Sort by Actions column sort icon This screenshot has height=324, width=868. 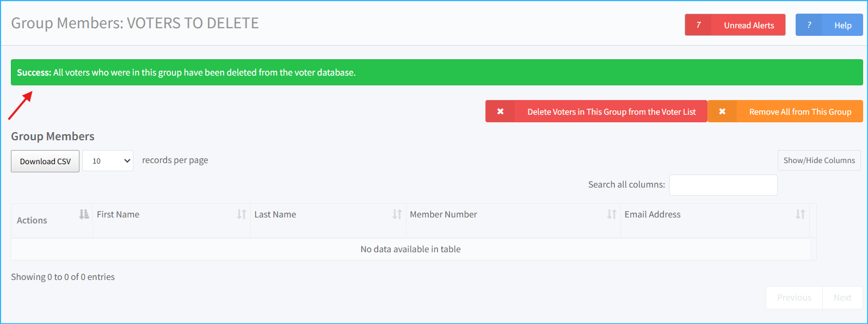(x=84, y=214)
